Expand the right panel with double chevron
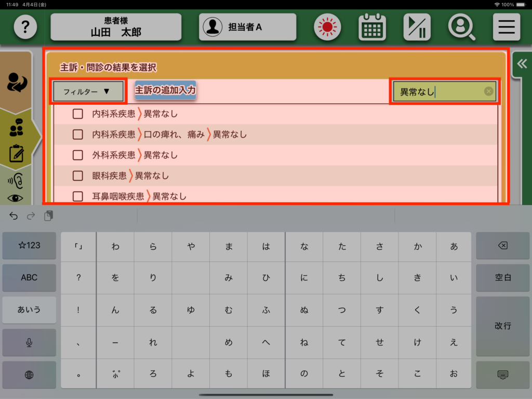The width and height of the screenshot is (532, 399). pyautogui.click(x=522, y=64)
